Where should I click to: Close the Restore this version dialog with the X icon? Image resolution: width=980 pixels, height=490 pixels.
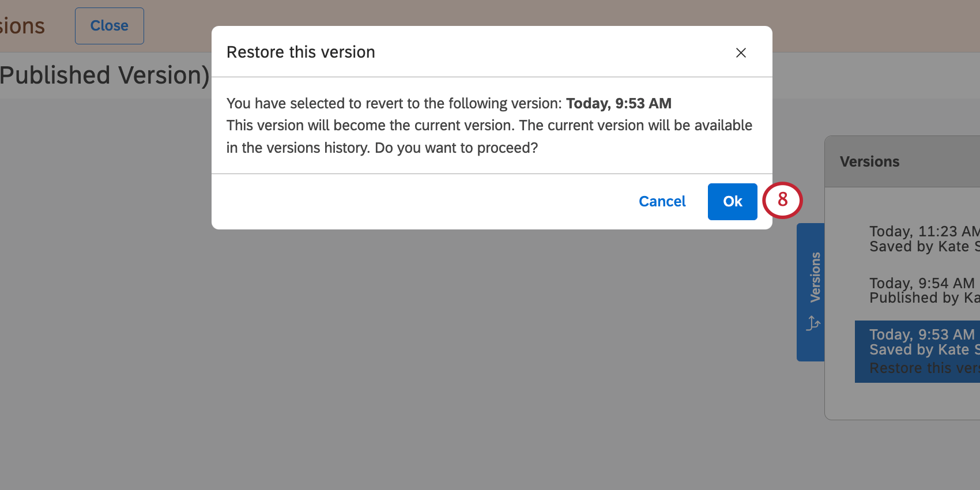click(741, 52)
